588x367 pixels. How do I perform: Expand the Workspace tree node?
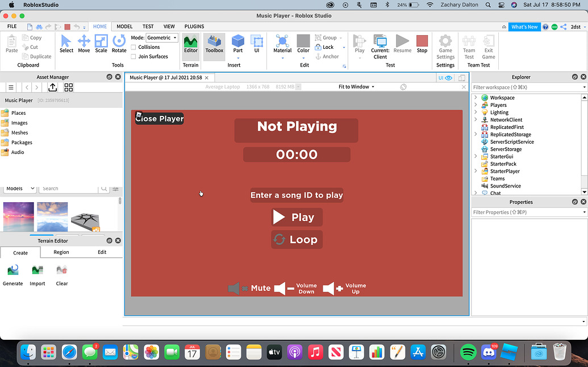476,98
